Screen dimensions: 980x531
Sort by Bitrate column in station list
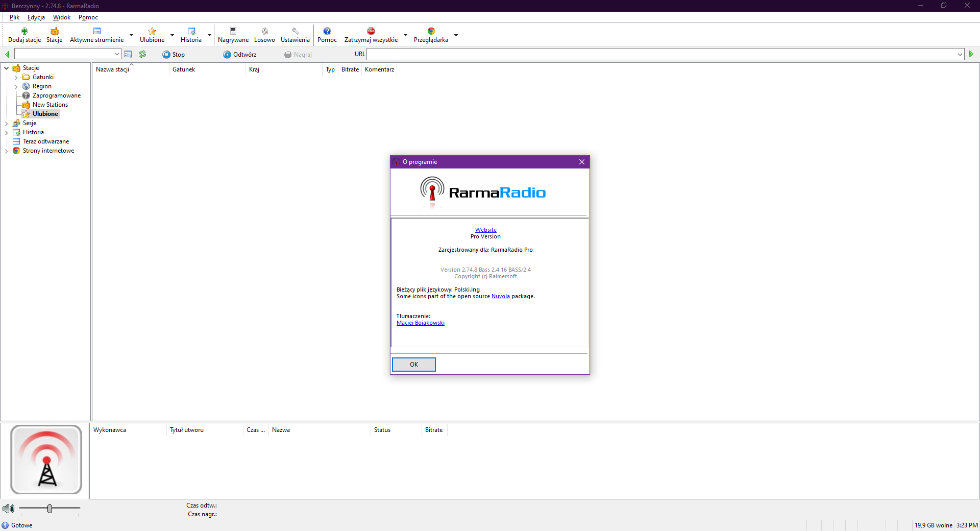pos(350,69)
